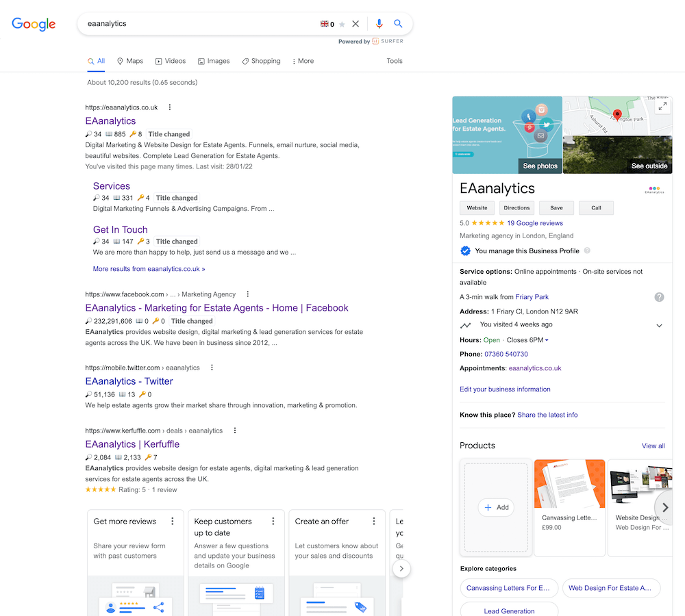Click the question mark icon near Friary Park

coord(659,297)
